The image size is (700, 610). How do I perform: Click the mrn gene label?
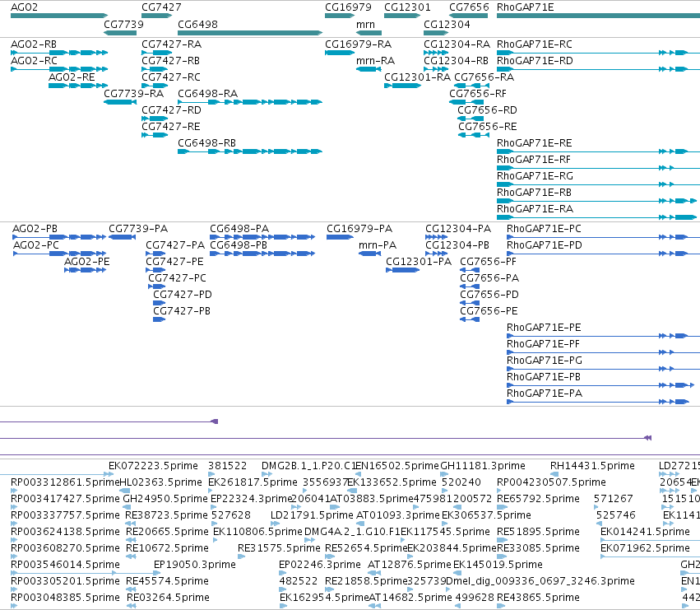[x=365, y=24]
